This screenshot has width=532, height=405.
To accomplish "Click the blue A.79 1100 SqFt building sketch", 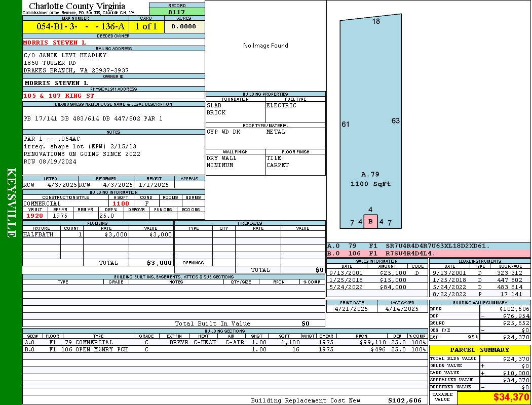I will (x=370, y=121).
